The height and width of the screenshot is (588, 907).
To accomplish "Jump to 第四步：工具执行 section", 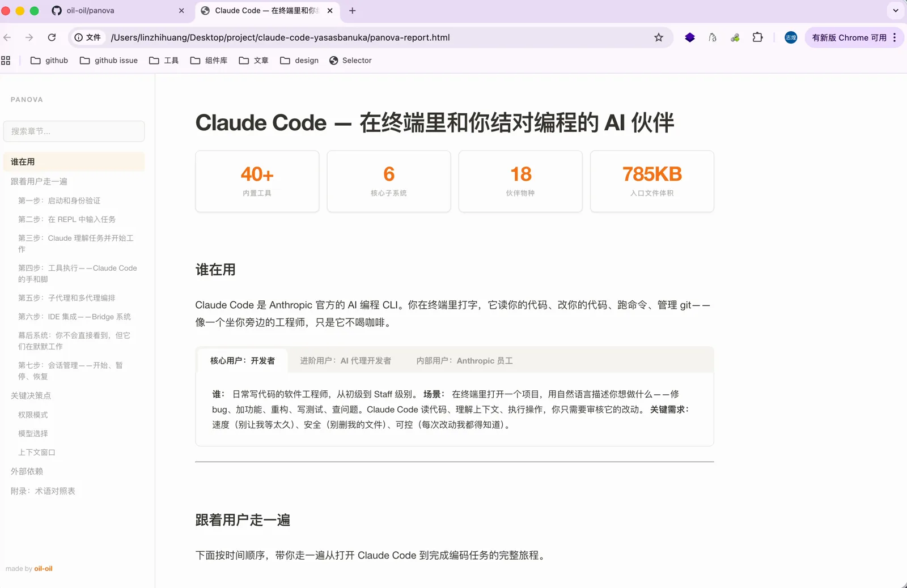I will point(78,274).
